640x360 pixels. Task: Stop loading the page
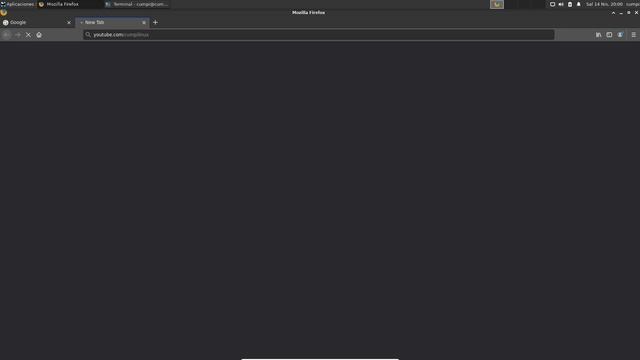(28, 35)
